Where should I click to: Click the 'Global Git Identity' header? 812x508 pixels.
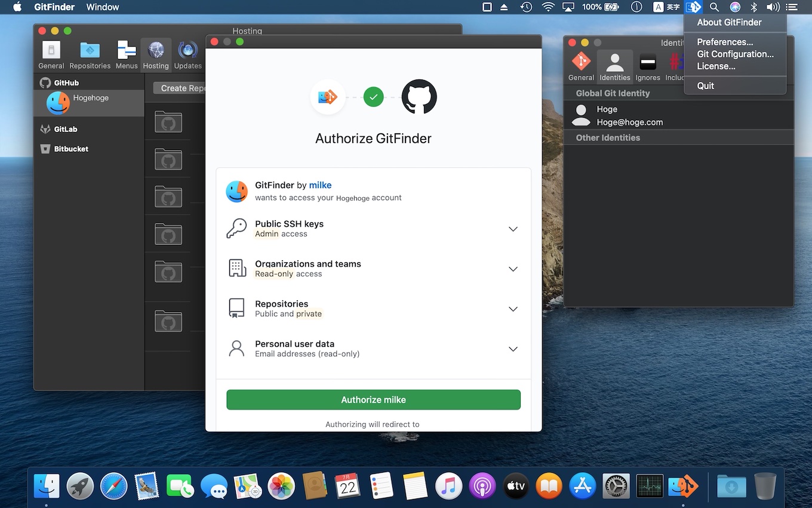pos(613,93)
